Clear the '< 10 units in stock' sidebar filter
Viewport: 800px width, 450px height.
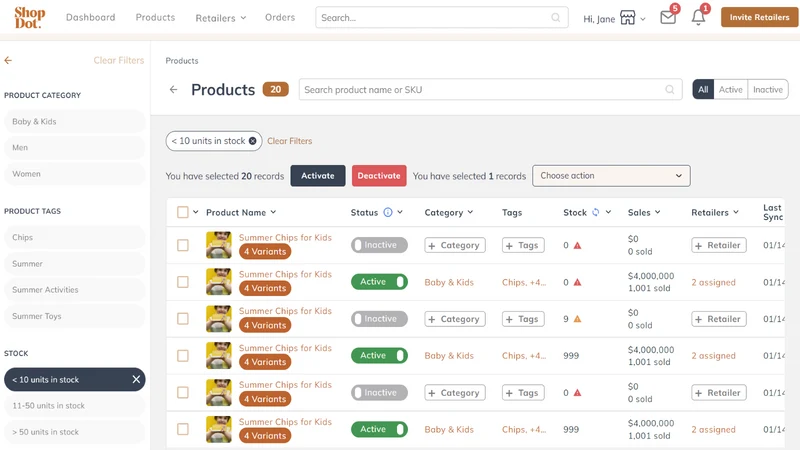click(x=136, y=379)
